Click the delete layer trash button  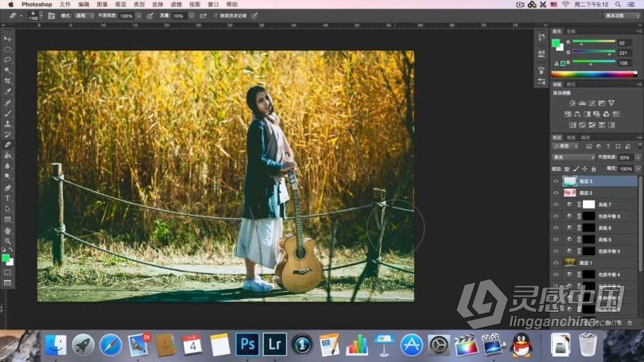(630, 323)
